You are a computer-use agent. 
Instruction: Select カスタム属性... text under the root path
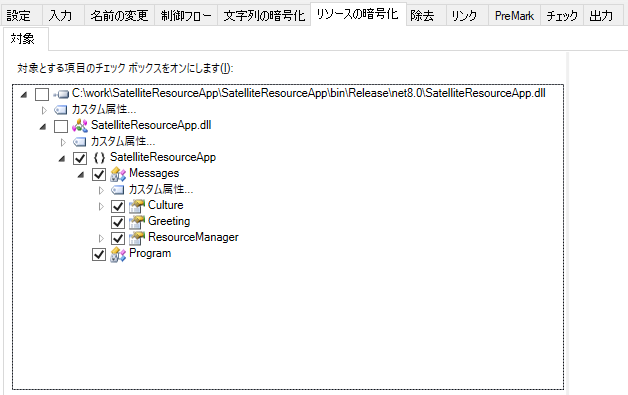(x=104, y=109)
